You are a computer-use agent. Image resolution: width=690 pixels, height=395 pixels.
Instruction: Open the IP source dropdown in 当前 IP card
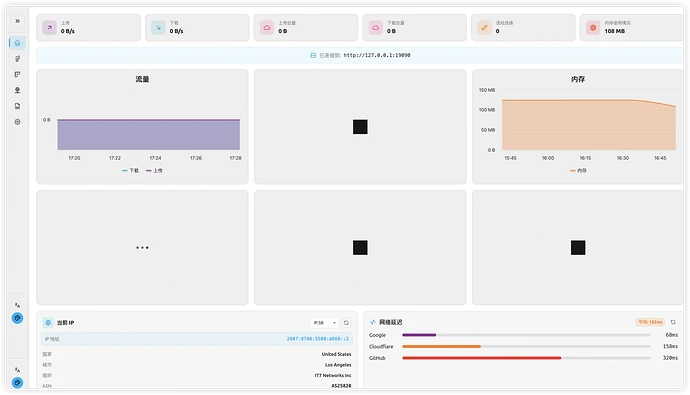tap(324, 322)
